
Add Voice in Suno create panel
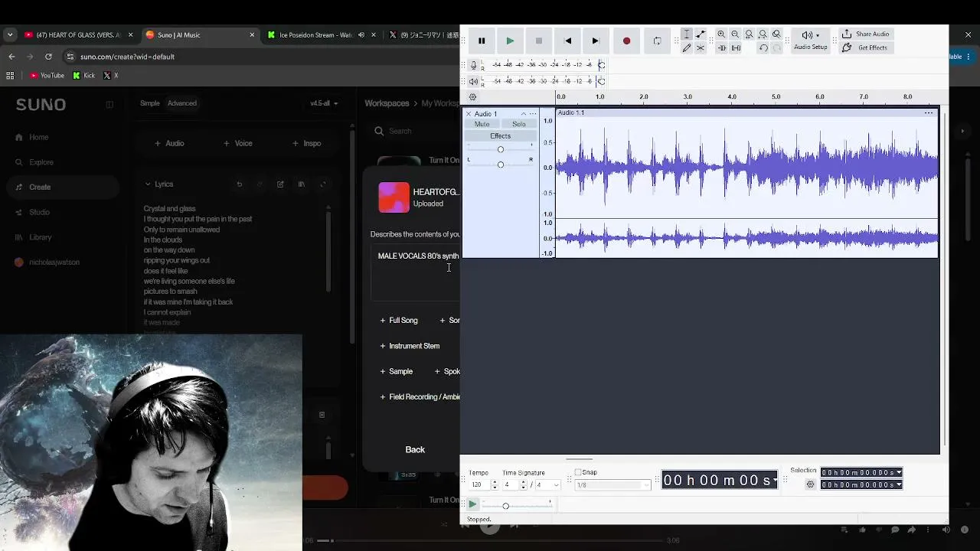(x=238, y=143)
